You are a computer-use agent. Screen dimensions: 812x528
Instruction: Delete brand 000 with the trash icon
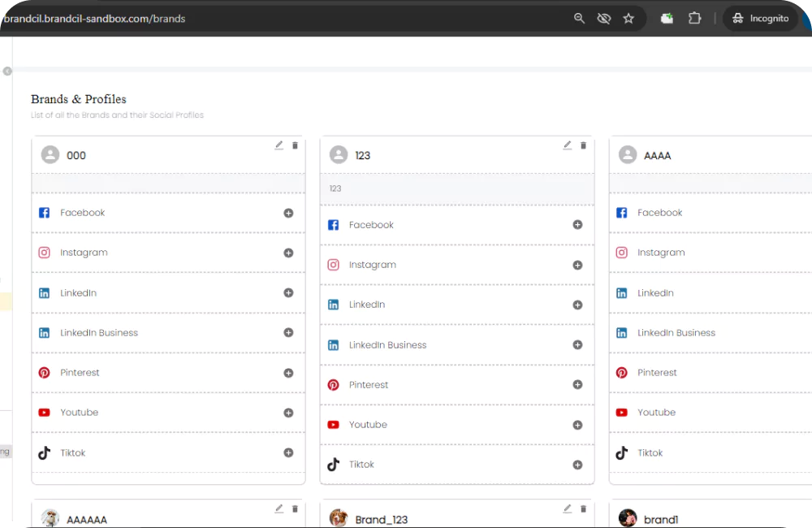click(295, 145)
